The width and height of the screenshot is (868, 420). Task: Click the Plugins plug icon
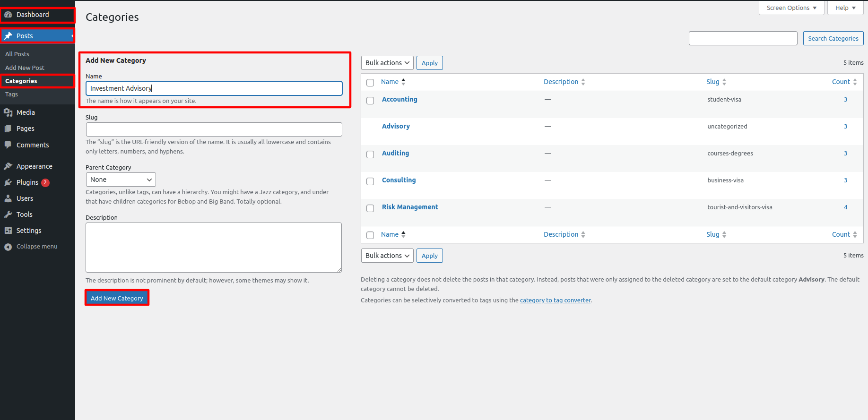8,182
